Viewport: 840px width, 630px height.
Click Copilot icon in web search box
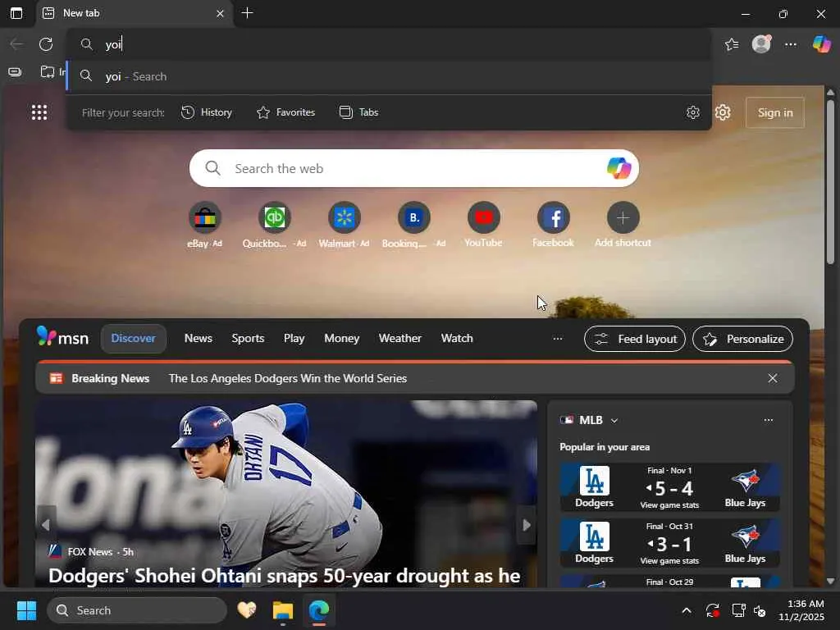pos(619,168)
